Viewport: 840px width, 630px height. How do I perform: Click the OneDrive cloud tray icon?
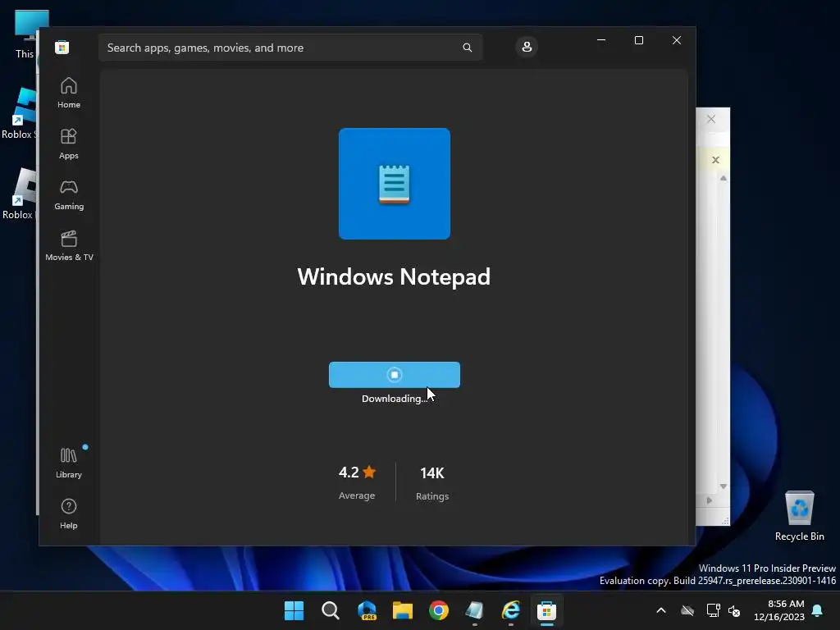[687, 610]
